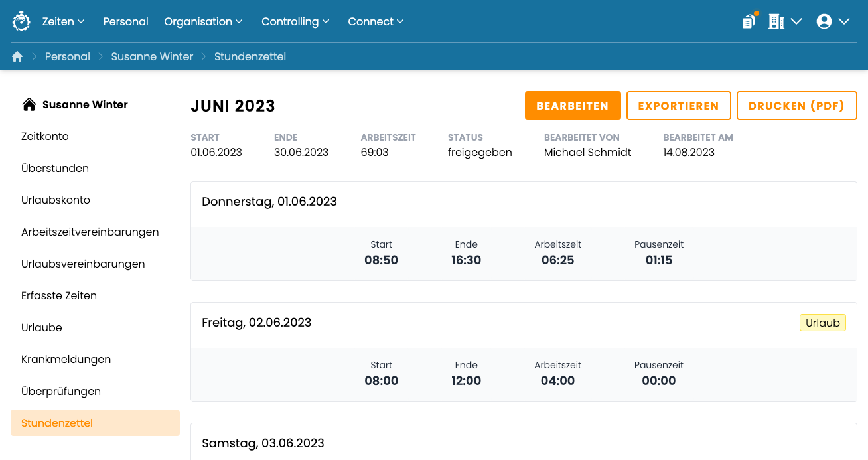The image size is (868, 460).
Task: Expand the Connect dropdown menu
Action: pos(376,21)
